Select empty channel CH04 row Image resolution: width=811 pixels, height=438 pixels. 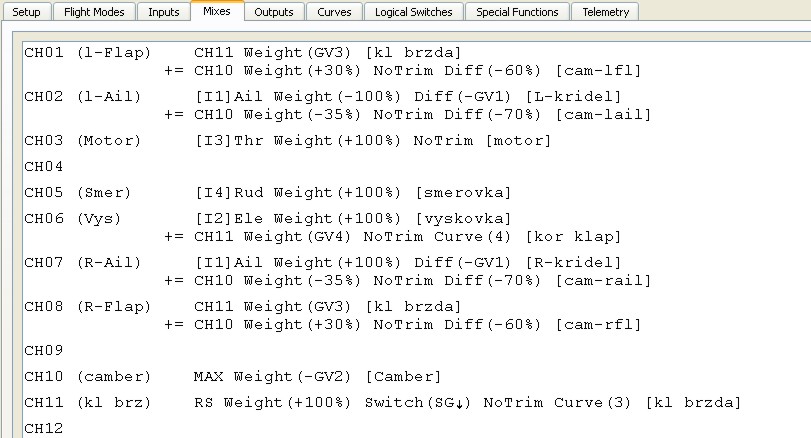[x=44, y=166]
